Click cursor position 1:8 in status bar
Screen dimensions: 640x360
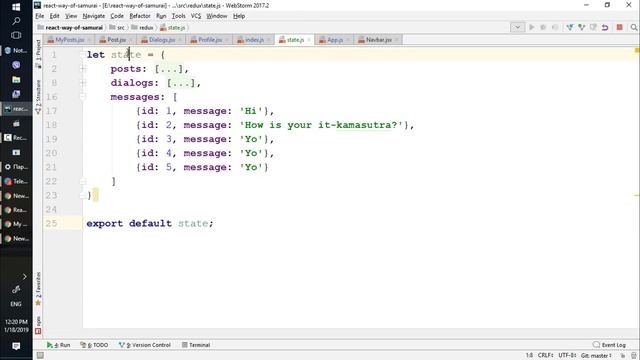click(x=529, y=356)
